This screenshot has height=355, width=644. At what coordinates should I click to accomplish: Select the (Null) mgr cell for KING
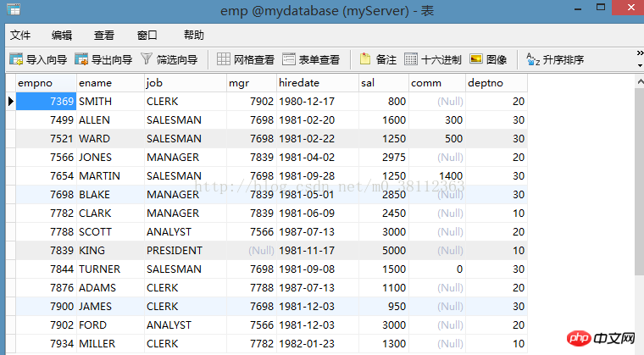click(252, 250)
